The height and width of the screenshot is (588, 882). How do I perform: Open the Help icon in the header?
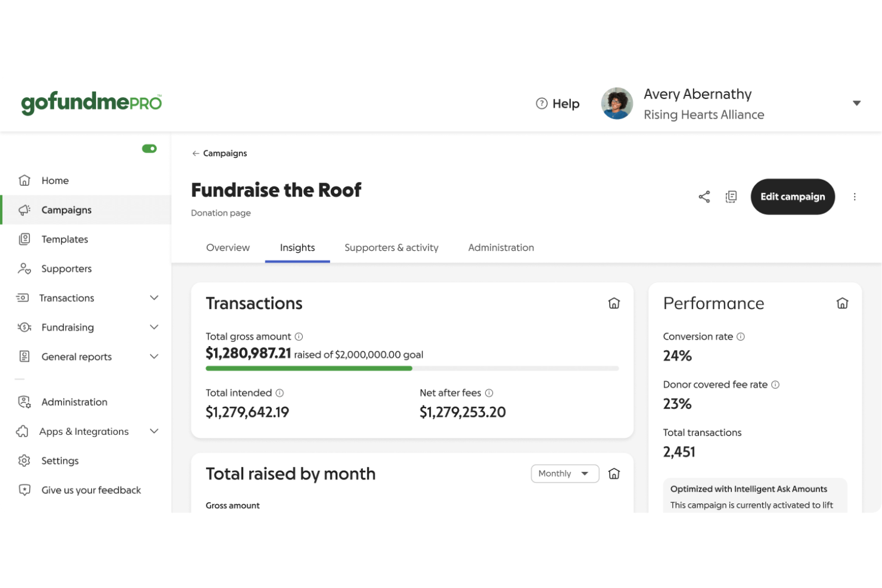(x=541, y=103)
